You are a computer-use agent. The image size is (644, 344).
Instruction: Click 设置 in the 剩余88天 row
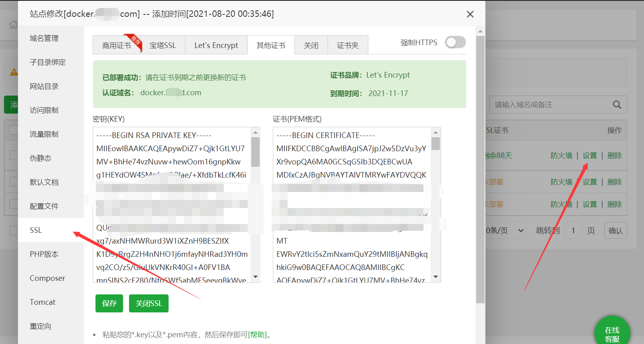click(x=590, y=156)
